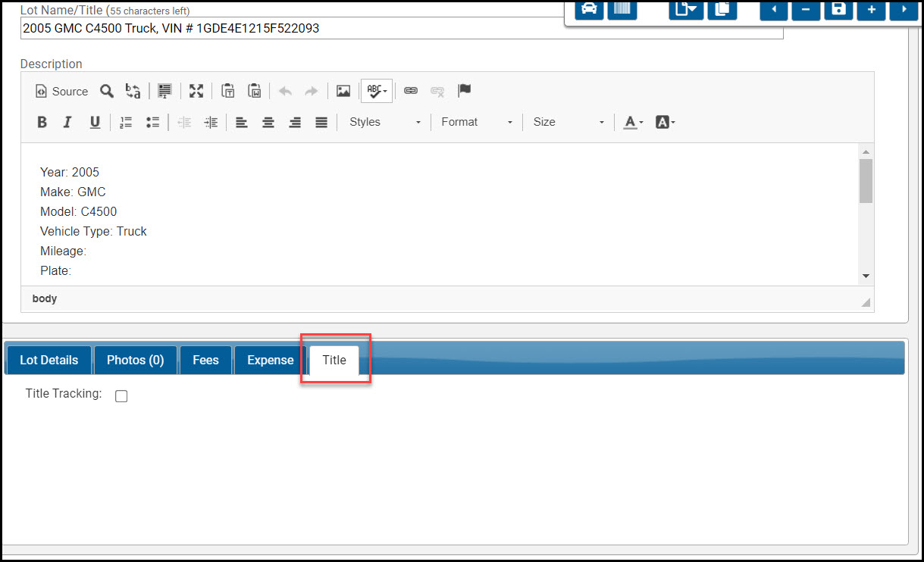Switch to the Photos (0) tab

click(135, 360)
